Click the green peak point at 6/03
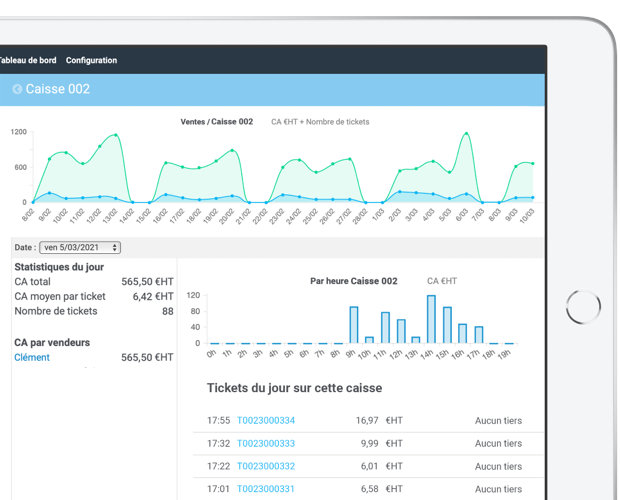620x500 pixels. coord(464,133)
